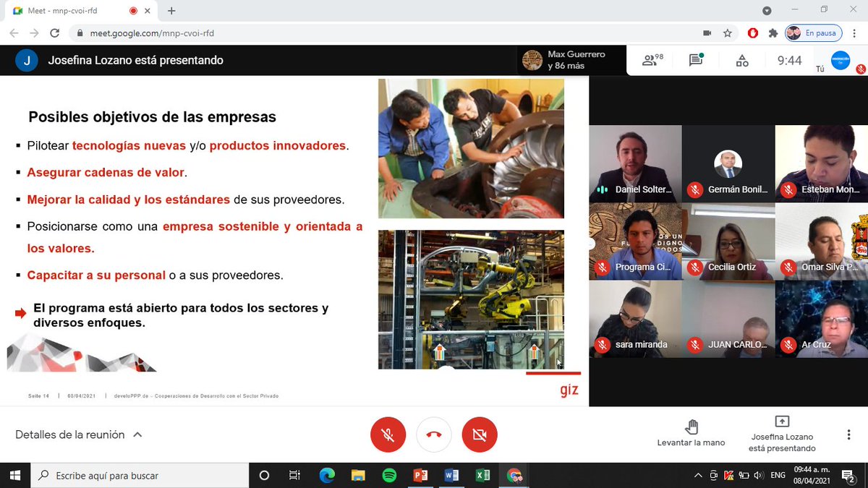
Task: Expand hidden icons in the system tray
Action: 698,475
